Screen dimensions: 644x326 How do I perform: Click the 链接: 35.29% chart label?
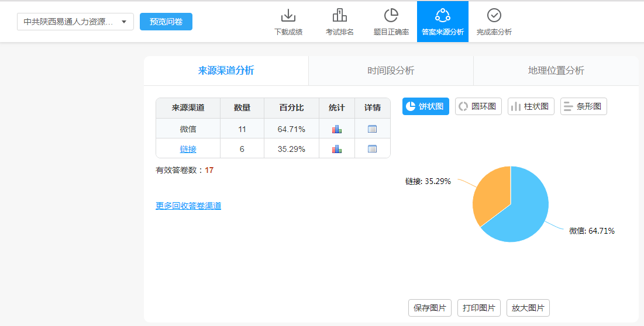coord(428,181)
